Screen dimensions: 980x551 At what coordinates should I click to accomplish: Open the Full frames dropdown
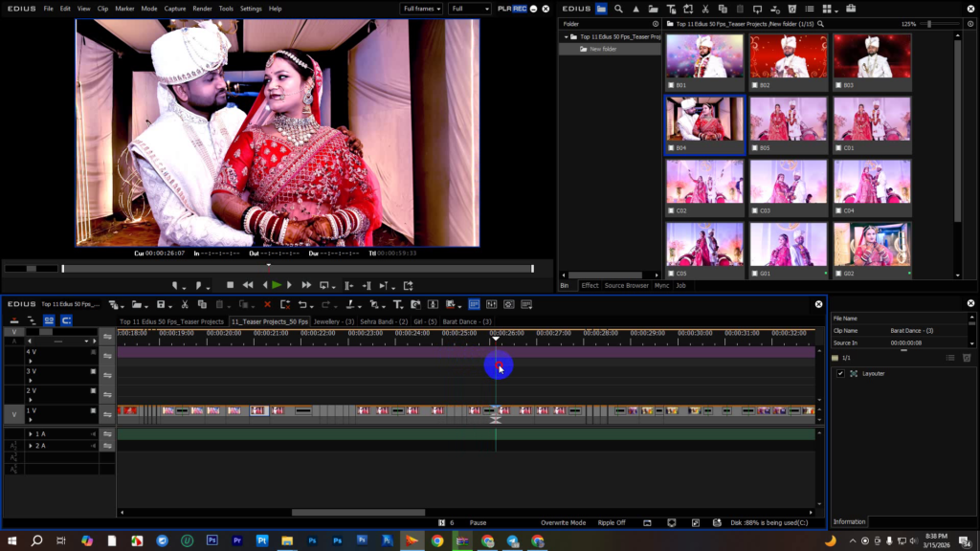(420, 9)
